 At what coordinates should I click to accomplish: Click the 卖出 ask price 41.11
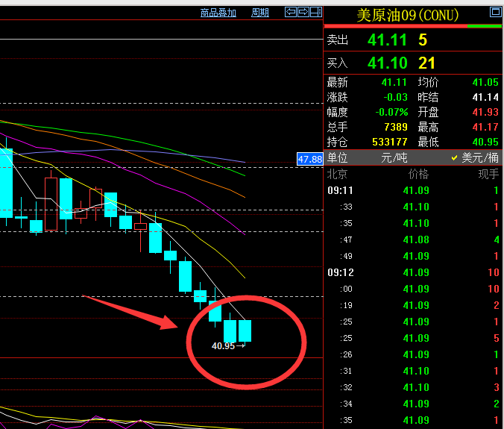tap(387, 40)
